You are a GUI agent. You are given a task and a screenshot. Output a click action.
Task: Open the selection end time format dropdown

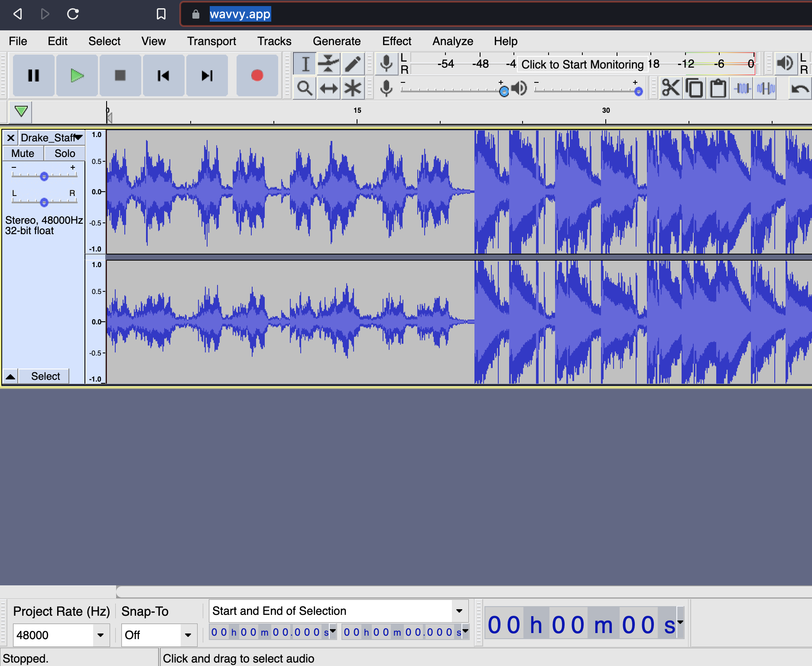tap(465, 631)
